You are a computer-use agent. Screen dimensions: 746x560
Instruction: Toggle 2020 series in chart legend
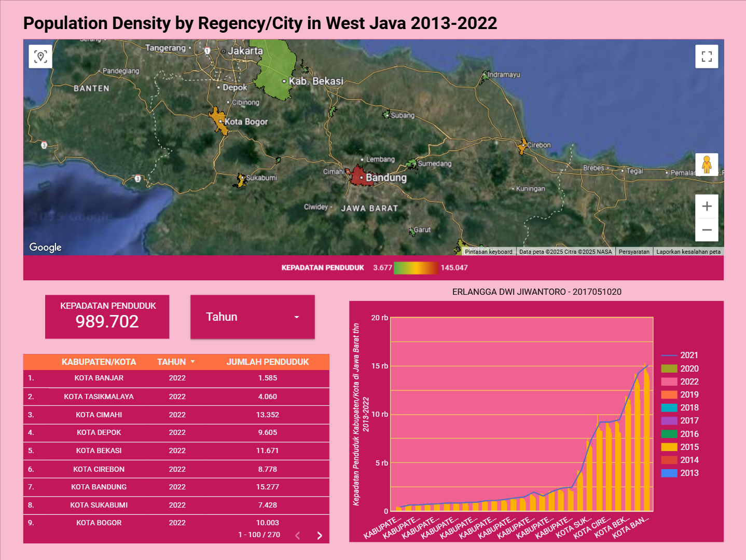pos(680,368)
